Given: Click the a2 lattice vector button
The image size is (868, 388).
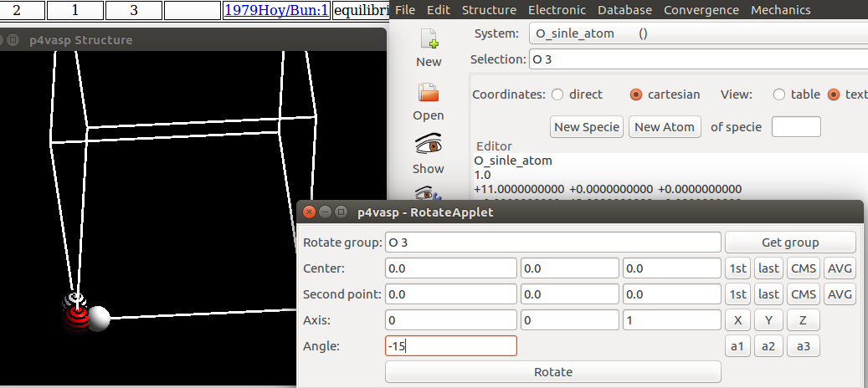Looking at the screenshot, I should point(769,346).
